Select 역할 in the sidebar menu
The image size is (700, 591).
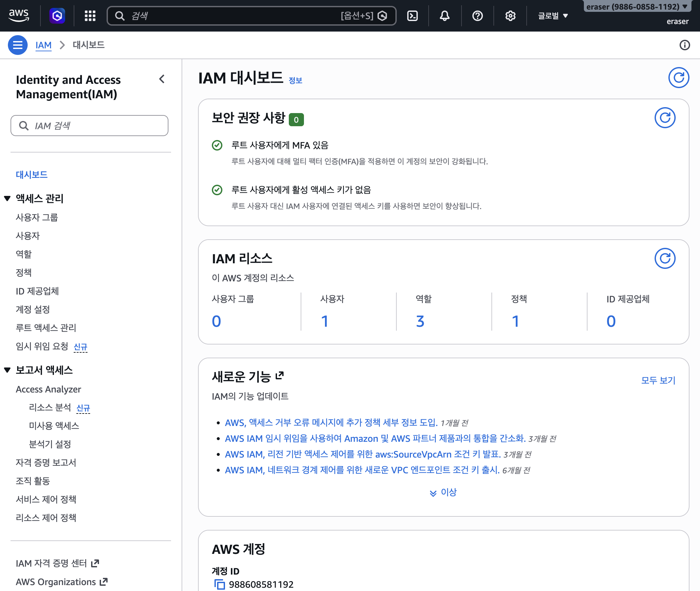click(23, 254)
